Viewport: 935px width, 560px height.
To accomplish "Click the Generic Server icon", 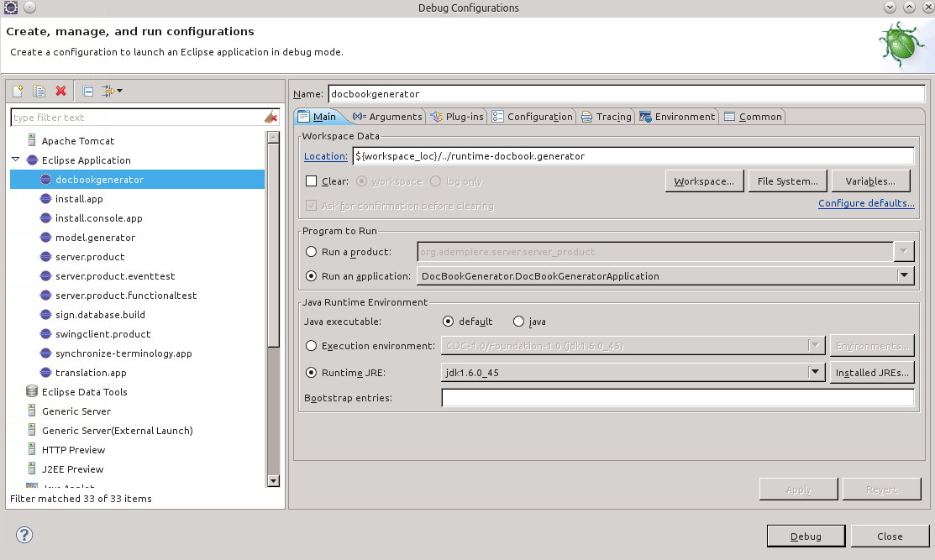I will pyautogui.click(x=32, y=411).
